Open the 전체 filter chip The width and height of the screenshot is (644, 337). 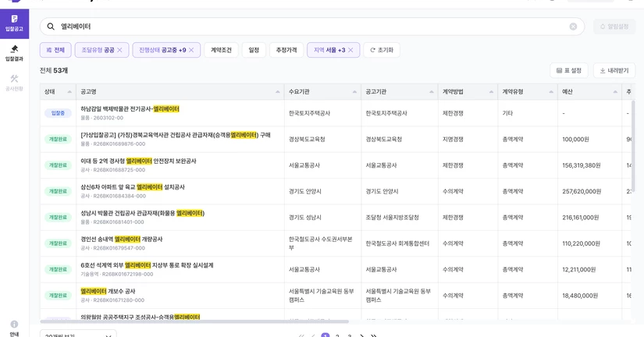[x=55, y=50]
